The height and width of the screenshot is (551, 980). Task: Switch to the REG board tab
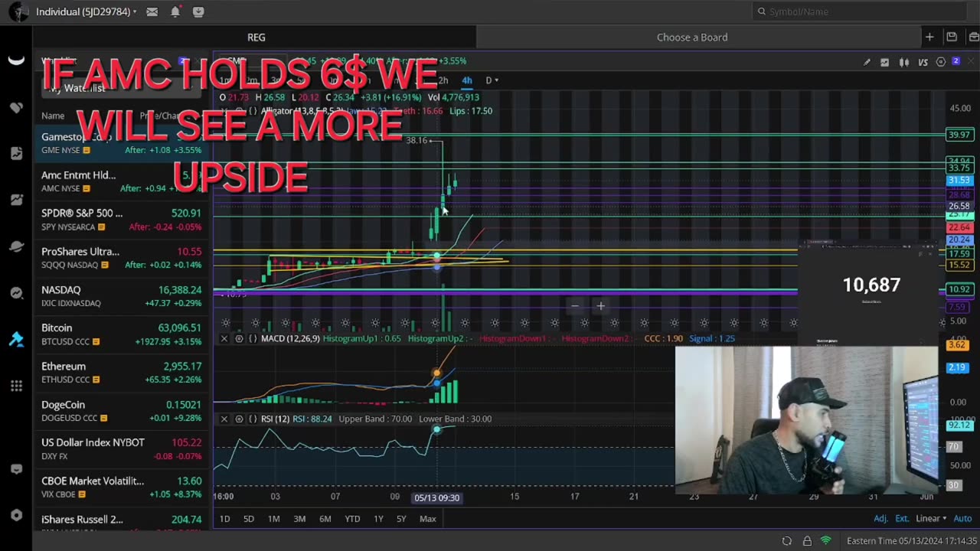(256, 37)
